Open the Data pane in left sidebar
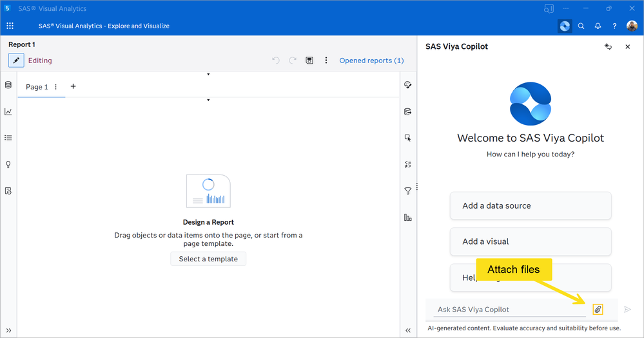 point(8,85)
